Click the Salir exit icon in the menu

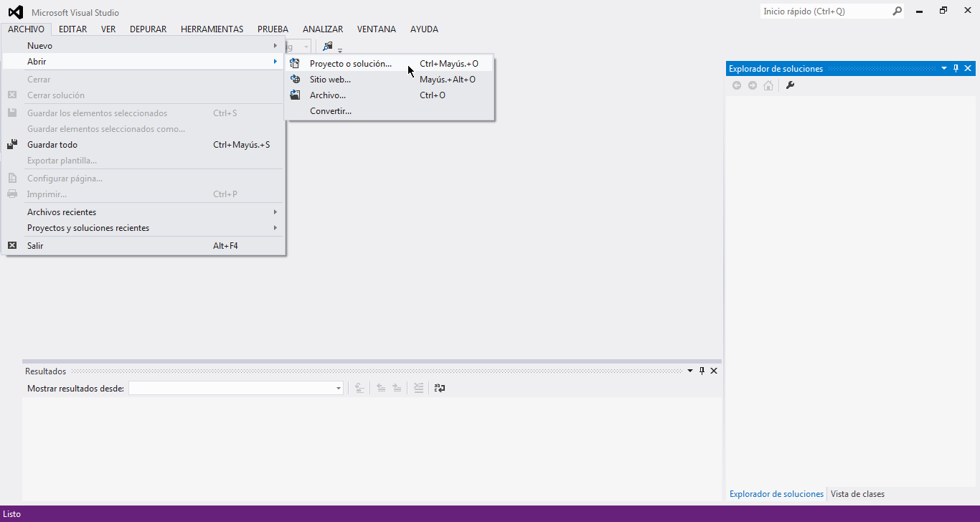[x=12, y=246]
